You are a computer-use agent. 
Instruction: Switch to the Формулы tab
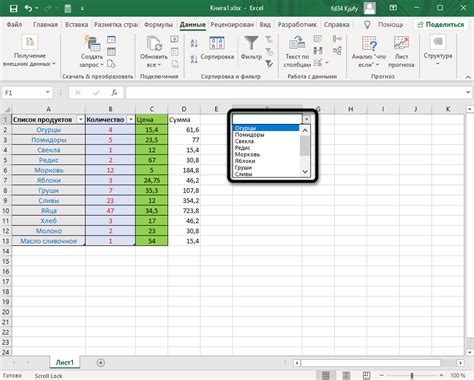(x=158, y=24)
